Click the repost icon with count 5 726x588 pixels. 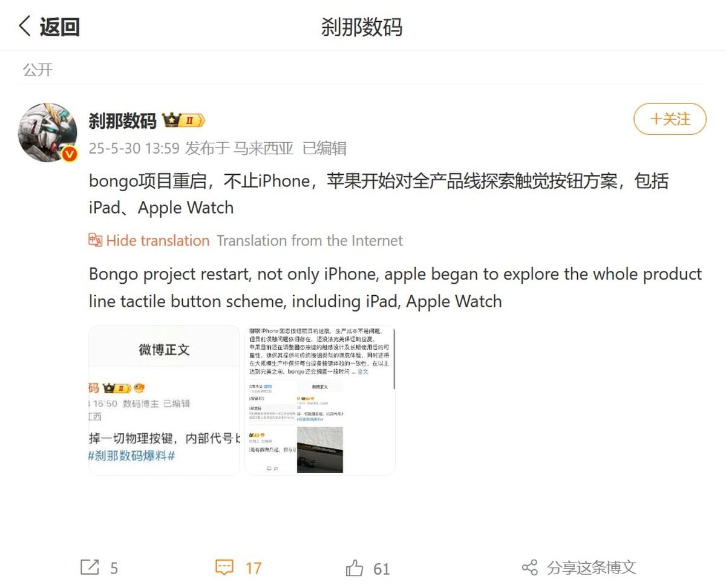90,567
